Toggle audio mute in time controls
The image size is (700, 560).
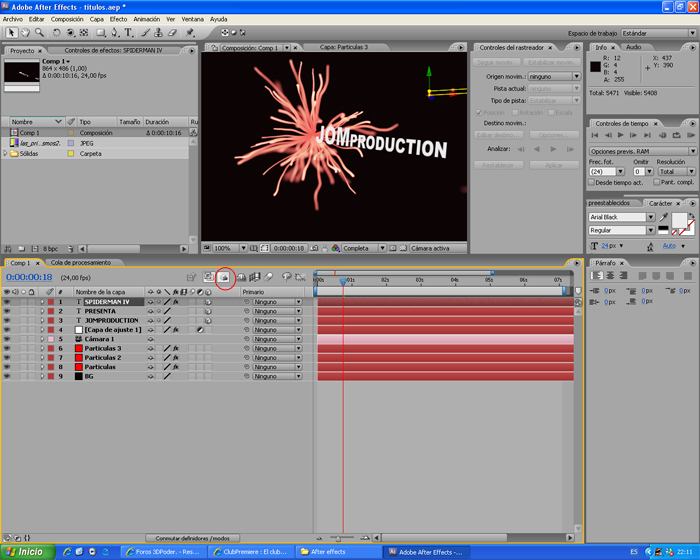tap(662, 135)
